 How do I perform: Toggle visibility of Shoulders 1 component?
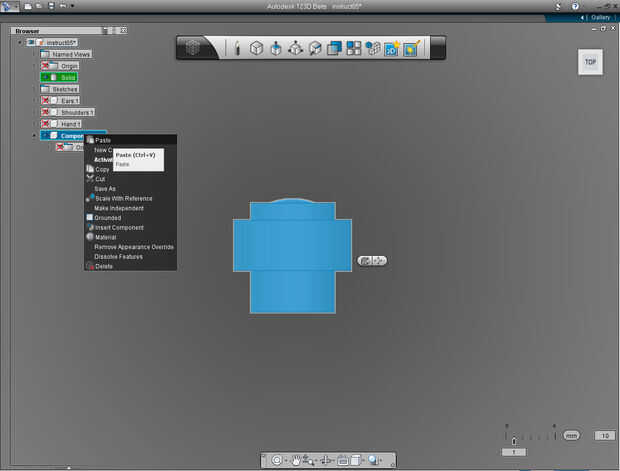45,112
